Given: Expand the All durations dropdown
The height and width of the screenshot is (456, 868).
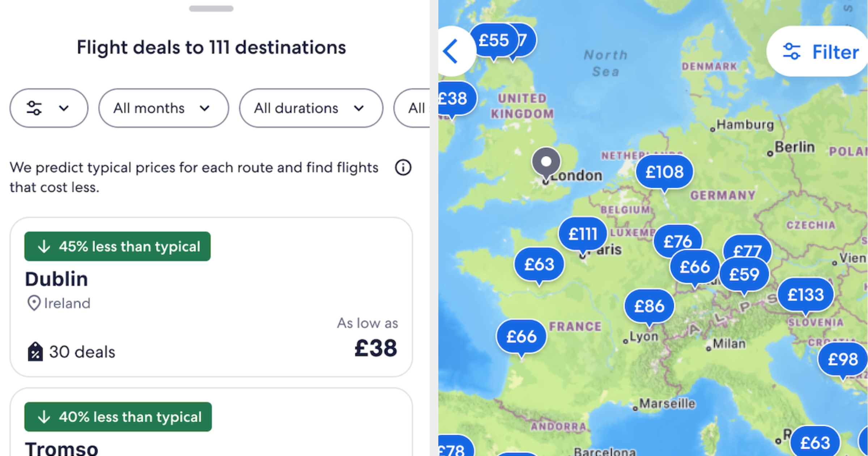Looking at the screenshot, I should click(x=311, y=108).
